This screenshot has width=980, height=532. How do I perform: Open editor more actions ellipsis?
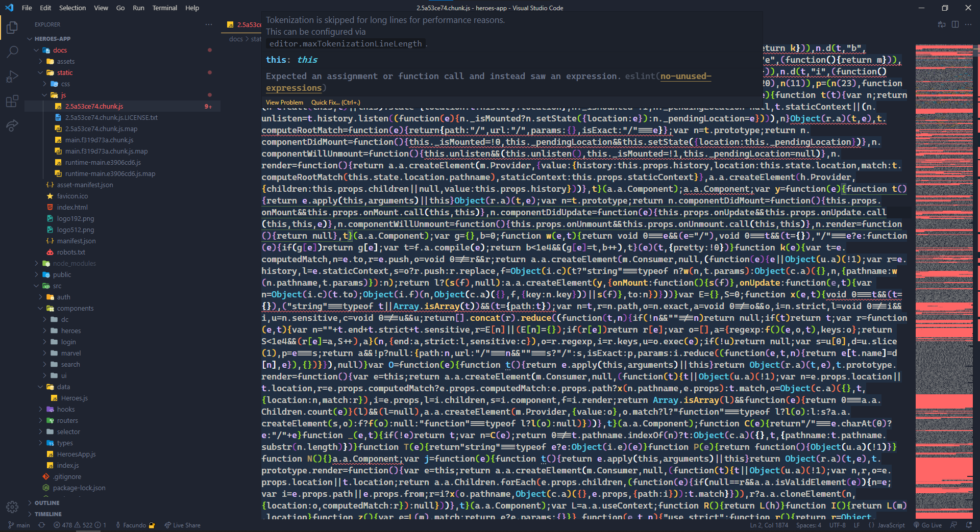coord(968,24)
